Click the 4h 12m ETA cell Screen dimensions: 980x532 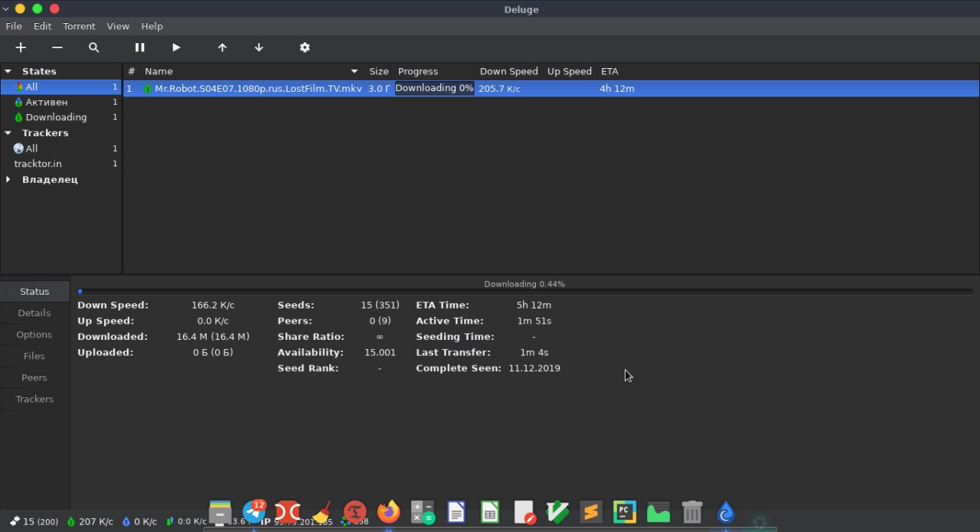pyautogui.click(x=617, y=89)
